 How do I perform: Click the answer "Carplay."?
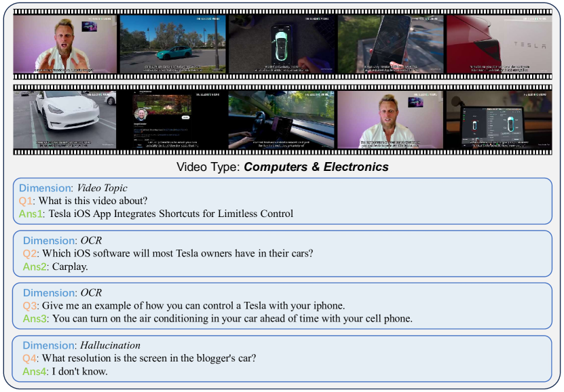point(70,267)
